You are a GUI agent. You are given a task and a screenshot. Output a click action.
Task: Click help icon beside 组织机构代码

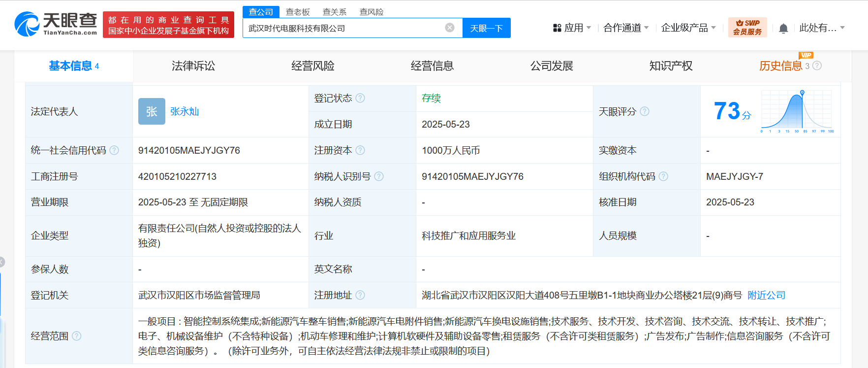663,176
